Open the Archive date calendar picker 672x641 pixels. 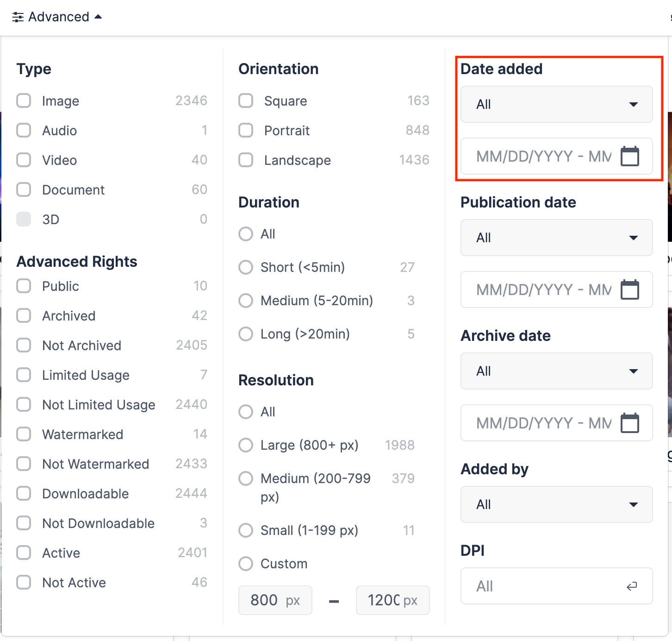tap(629, 423)
